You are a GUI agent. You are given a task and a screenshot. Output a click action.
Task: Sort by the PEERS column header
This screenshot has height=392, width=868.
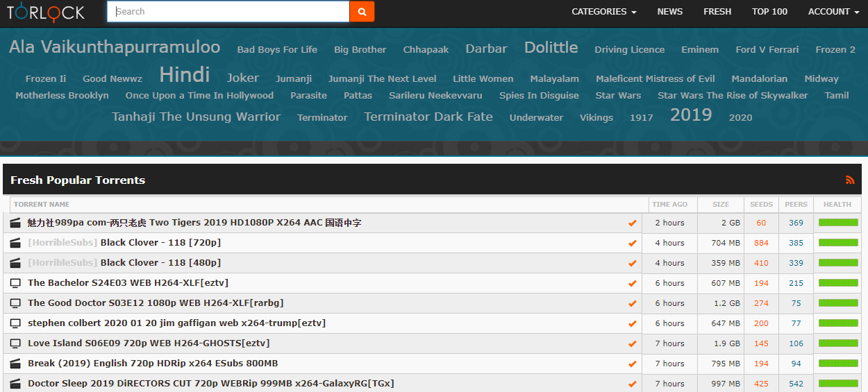796,205
